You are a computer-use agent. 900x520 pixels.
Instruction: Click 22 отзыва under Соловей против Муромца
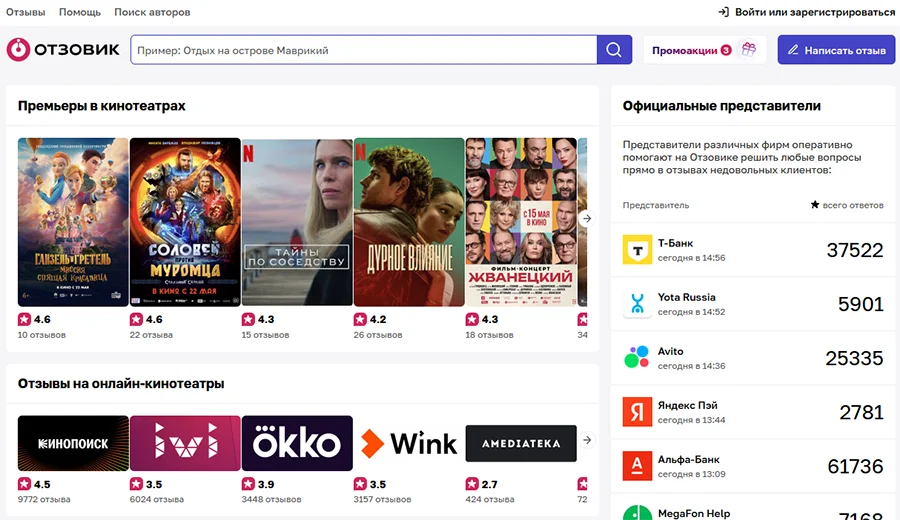click(x=151, y=335)
